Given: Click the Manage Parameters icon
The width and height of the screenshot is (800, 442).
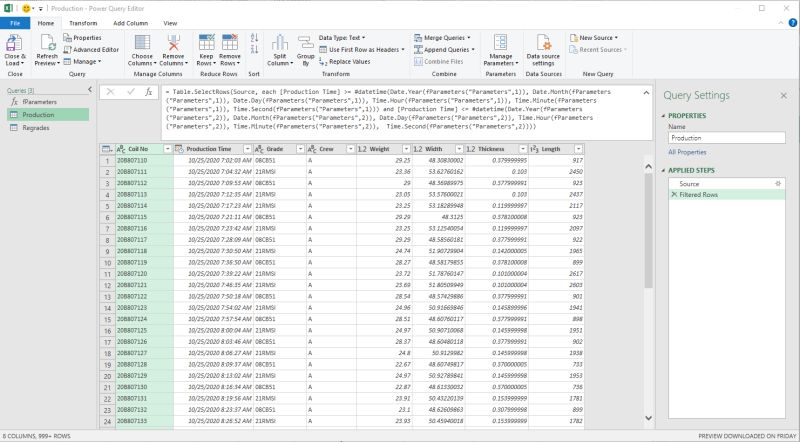Looking at the screenshot, I should 501,43.
